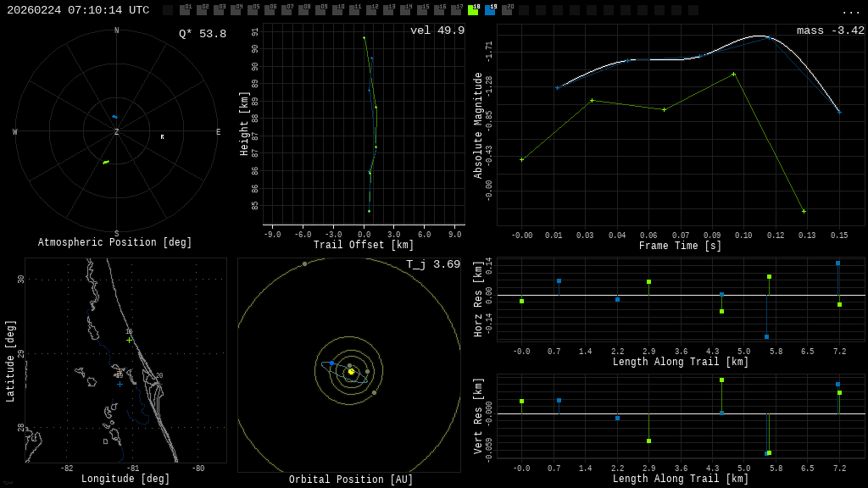Click the yellow Sun at the orbit center

[351, 371]
